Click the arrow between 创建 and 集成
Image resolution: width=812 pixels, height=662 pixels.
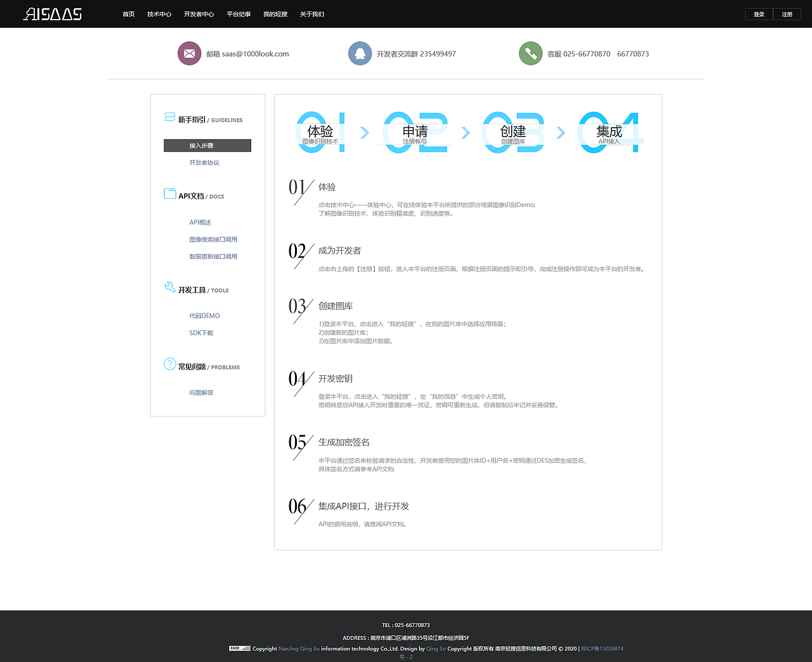[561, 133]
